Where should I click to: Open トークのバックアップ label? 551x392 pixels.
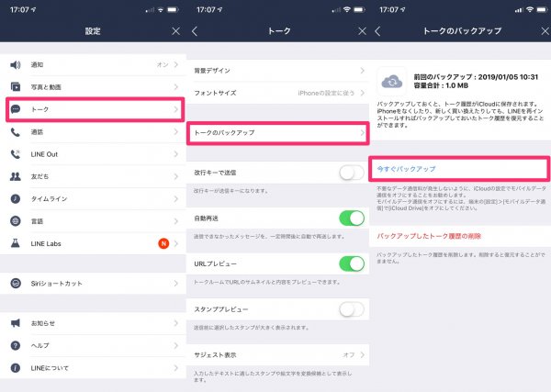[x=224, y=133]
